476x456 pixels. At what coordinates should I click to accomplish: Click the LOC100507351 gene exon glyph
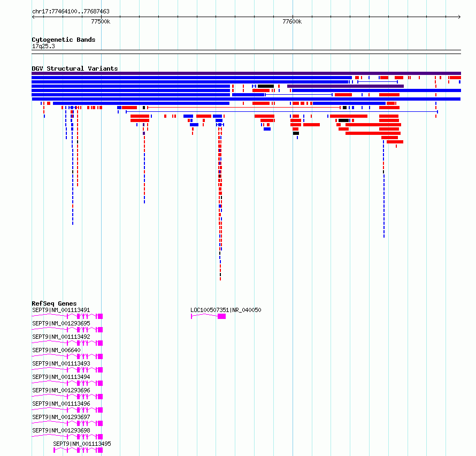coord(221,316)
